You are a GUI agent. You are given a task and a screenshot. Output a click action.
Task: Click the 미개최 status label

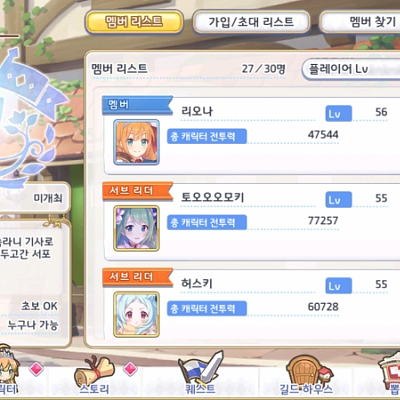click(48, 198)
